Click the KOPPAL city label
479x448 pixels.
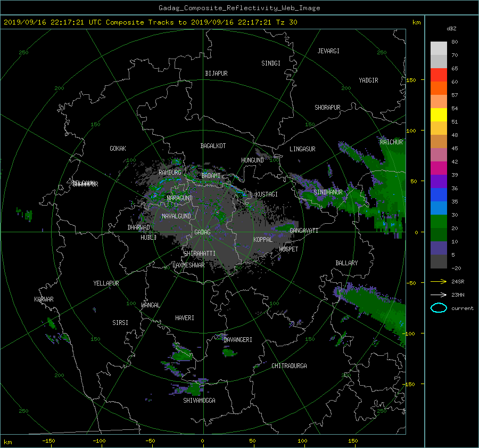pos(263,240)
